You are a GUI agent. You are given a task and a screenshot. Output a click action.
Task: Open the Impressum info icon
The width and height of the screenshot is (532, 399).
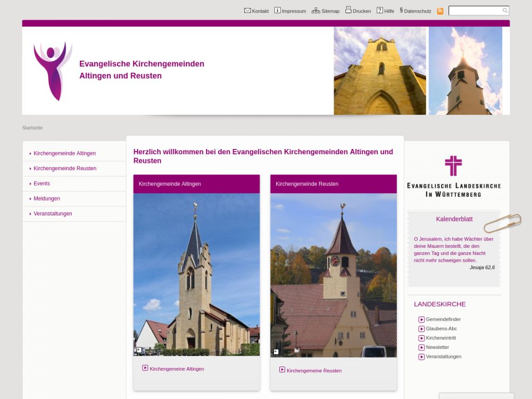tap(277, 10)
